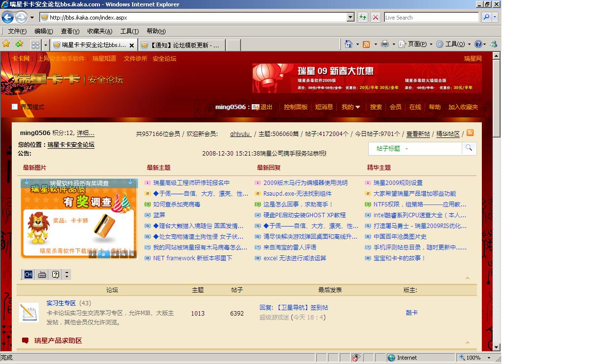Click the language bar keyboard icon
The height and width of the screenshot is (364, 593).
[x=42, y=274]
